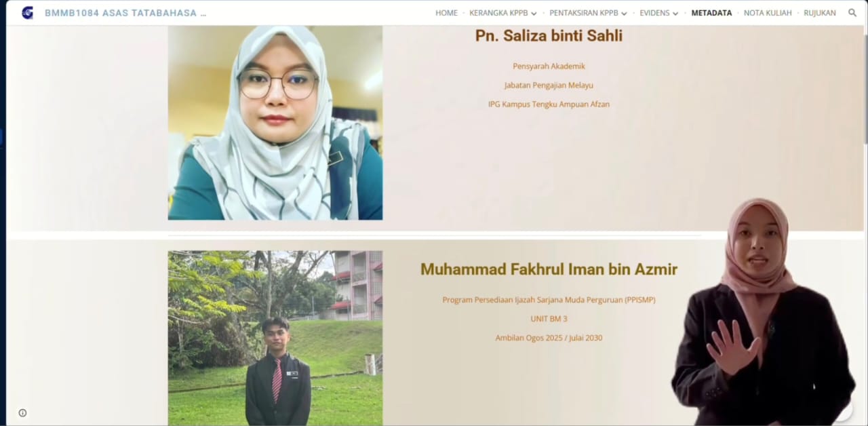The width and height of the screenshot is (868, 426).
Task: Expand the KERANGKA KPPB dropdown arrow
Action: coord(534,14)
